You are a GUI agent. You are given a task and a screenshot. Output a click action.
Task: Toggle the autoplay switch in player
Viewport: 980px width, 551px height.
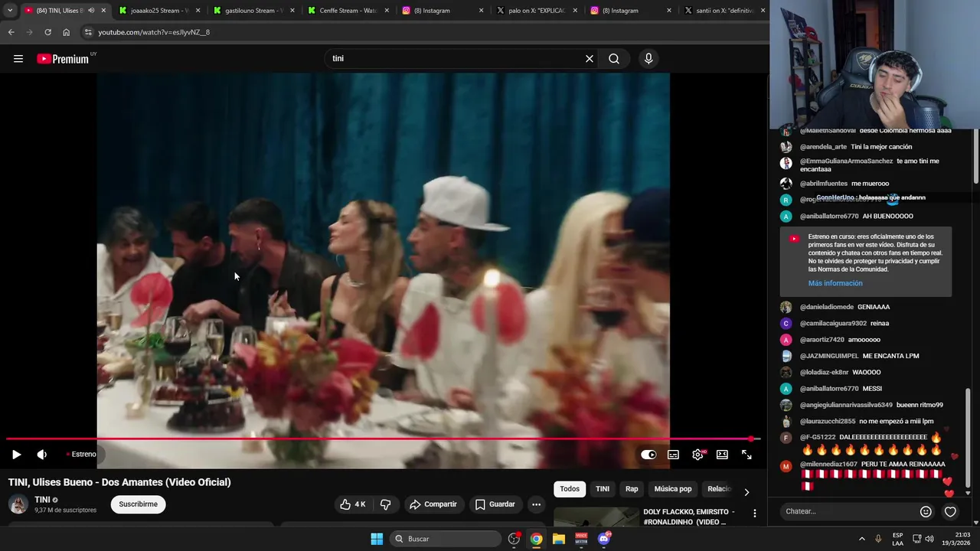(648, 455)
